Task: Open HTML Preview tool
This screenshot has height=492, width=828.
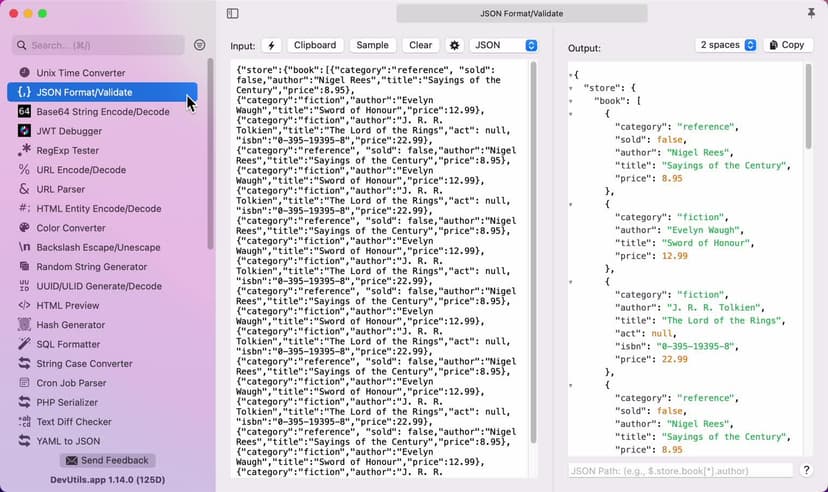Action: pos(102,306)
